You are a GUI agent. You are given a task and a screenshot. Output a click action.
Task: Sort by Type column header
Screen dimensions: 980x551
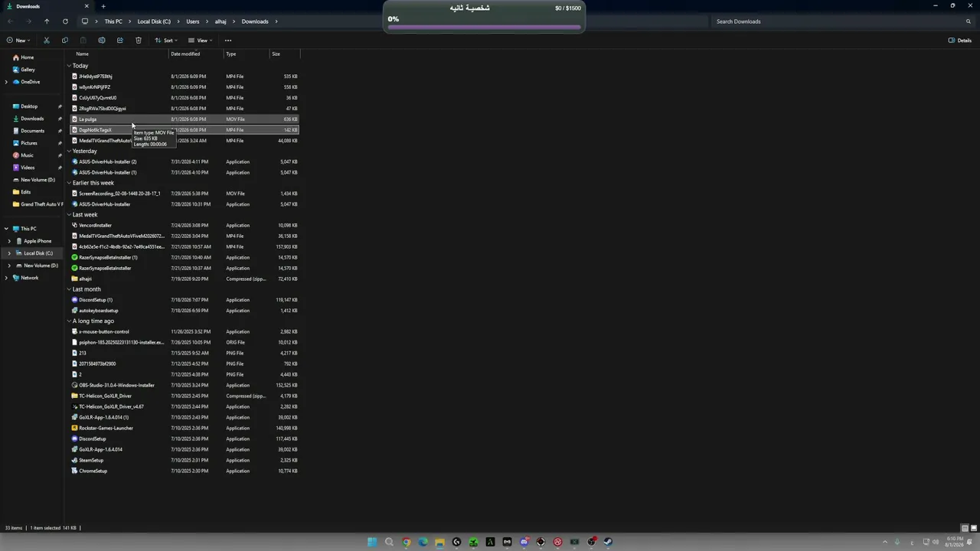point(230,54)
